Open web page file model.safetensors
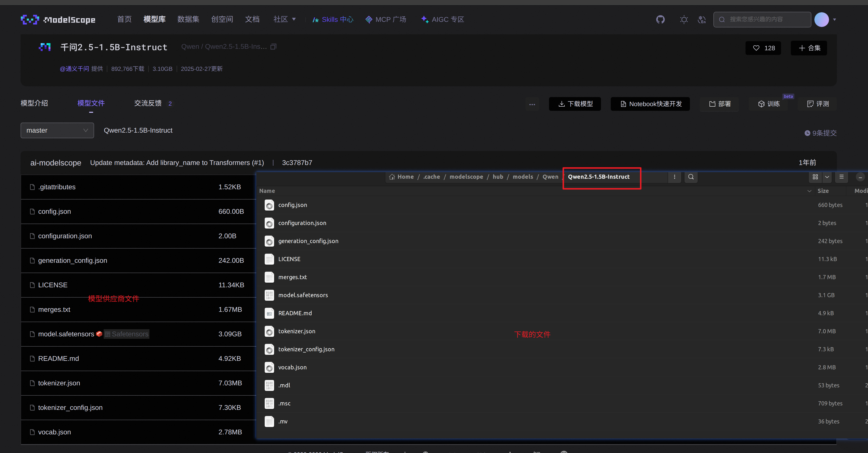 66,334
